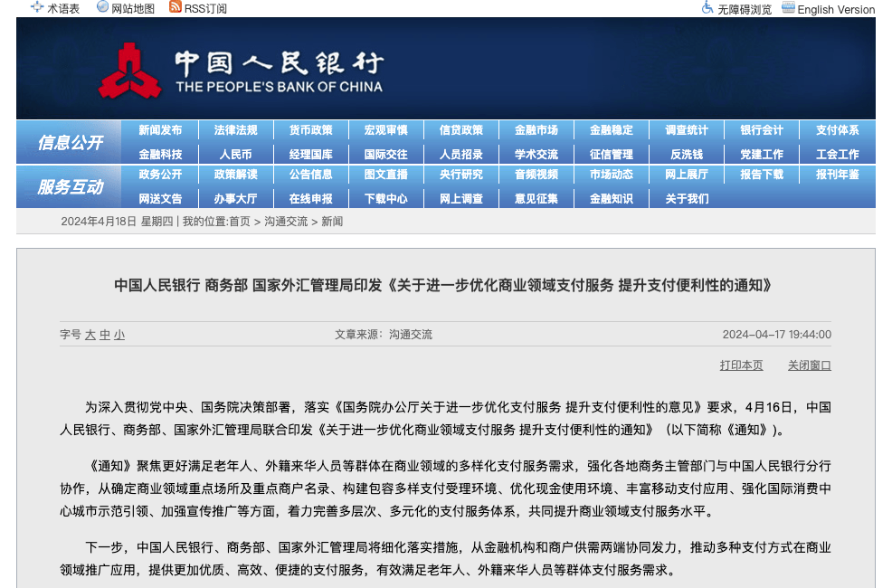
Task: Open 货币政策 menu item
Action: (310, 130)
